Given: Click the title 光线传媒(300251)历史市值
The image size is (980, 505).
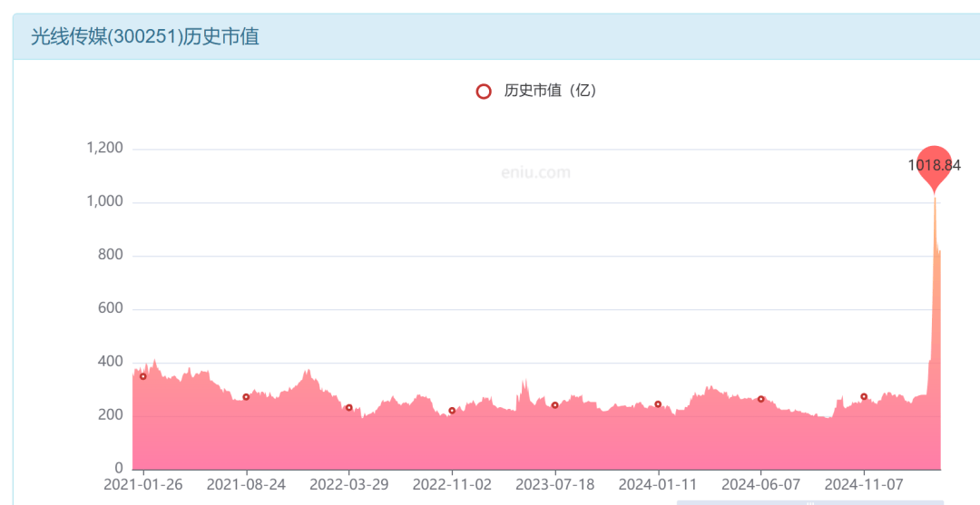Looking at the screenshot, I should [145, 36].
